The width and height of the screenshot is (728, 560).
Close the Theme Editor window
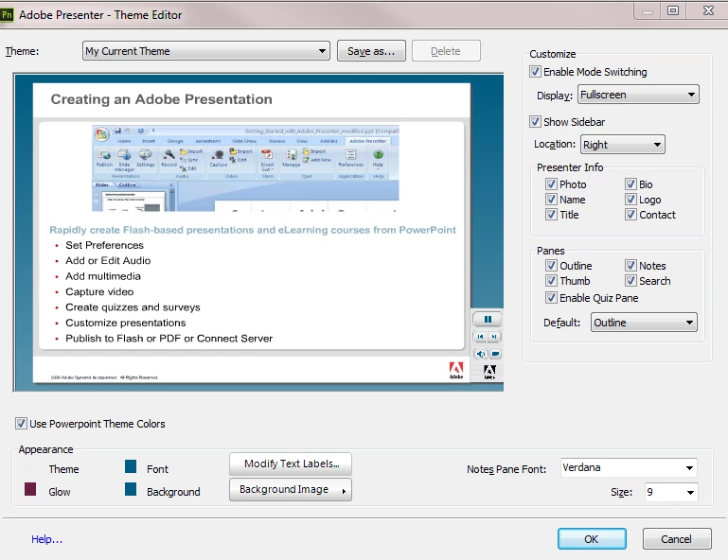point(708,10)
